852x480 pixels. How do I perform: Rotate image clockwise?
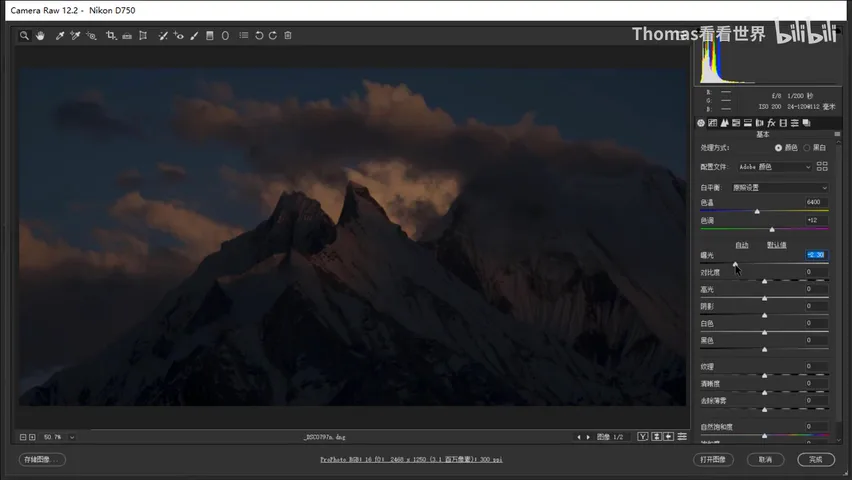(x=273, y=35)
